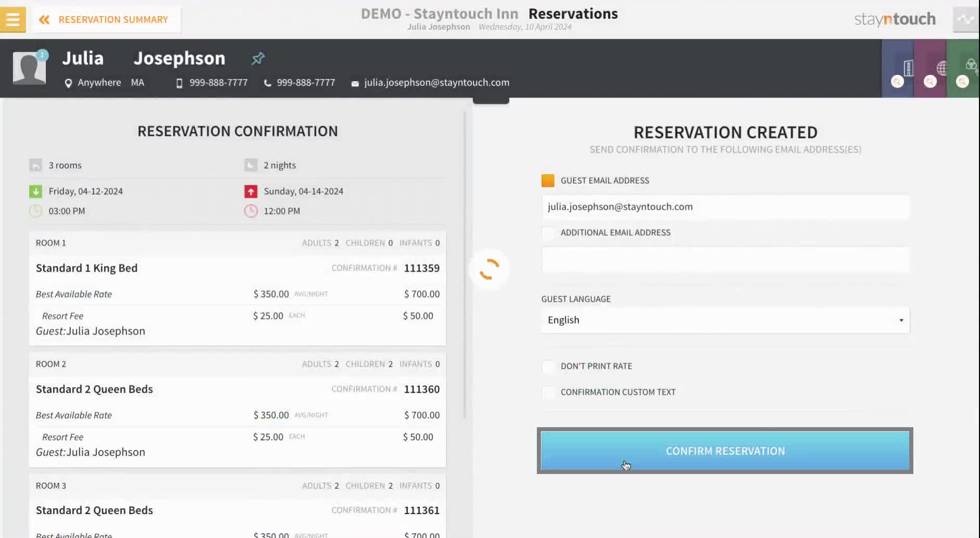Click arrival time 03:00 PM
Screen dimensions: 980x538
(x=67, y=211)
